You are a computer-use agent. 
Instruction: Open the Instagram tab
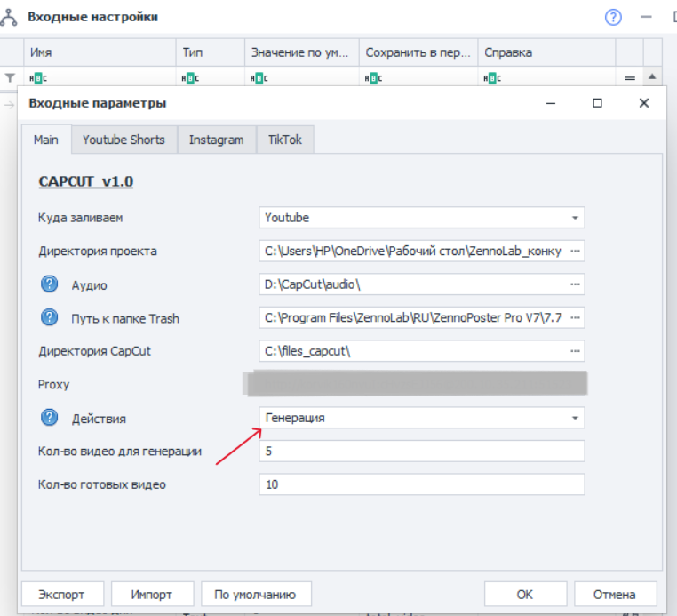[216, 140]
